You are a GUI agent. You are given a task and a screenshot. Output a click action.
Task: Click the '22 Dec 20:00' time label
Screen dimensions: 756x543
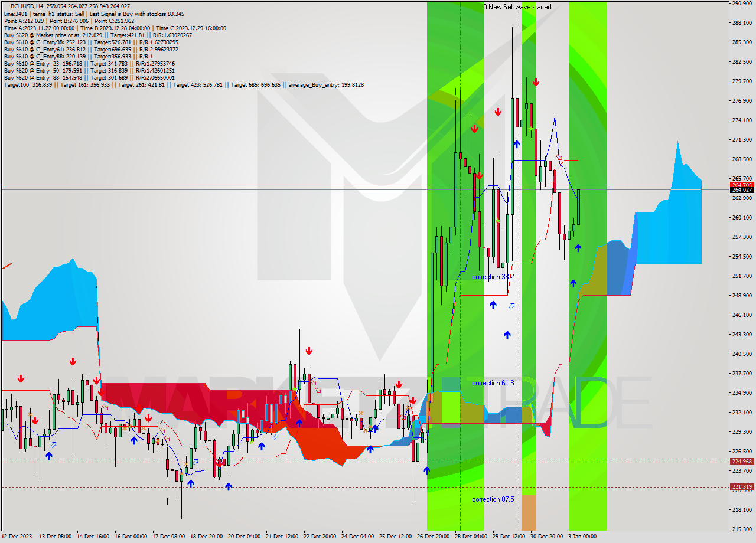(320, 537)
